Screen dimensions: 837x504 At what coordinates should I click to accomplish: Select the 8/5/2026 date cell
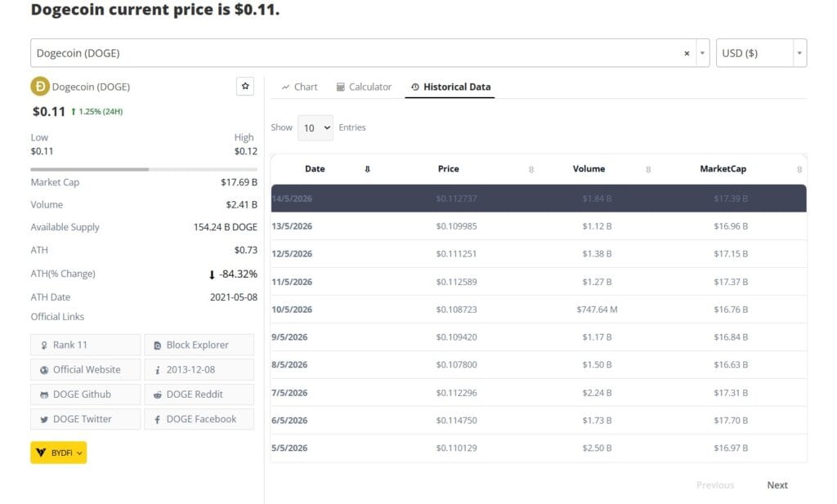pyautogui.click(x=289, y=365)
